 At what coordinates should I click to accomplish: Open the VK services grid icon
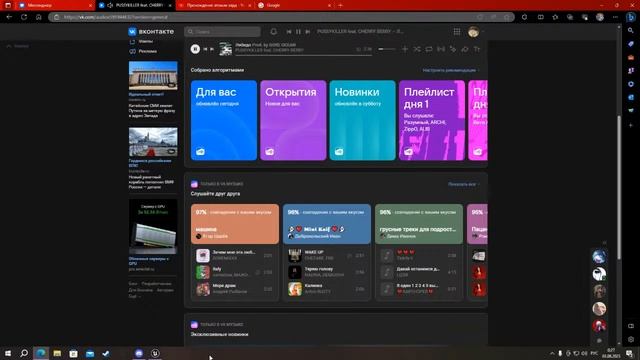457,31
